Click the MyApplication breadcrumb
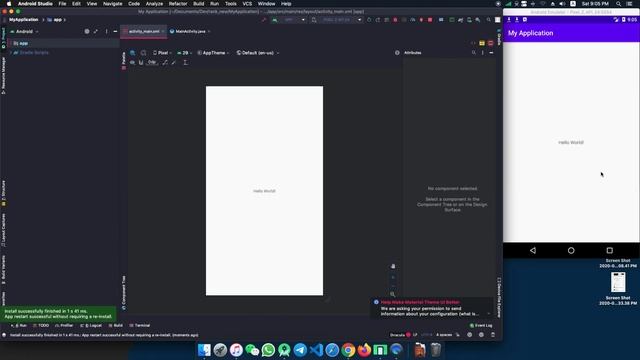This screenshot has width=640, height=360. coord(24,20)
